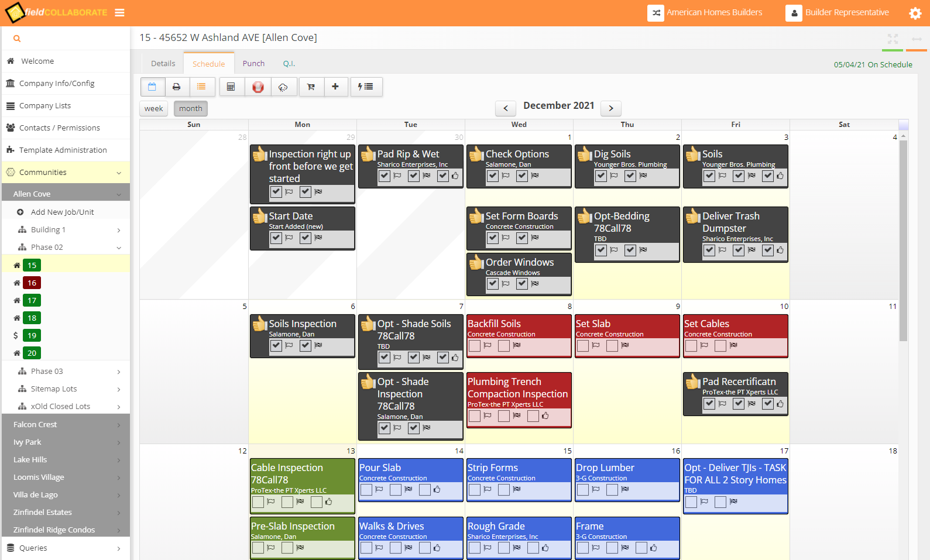
Task: Open the calculator icon in the toolbar
Action: (x=231, y=87)
